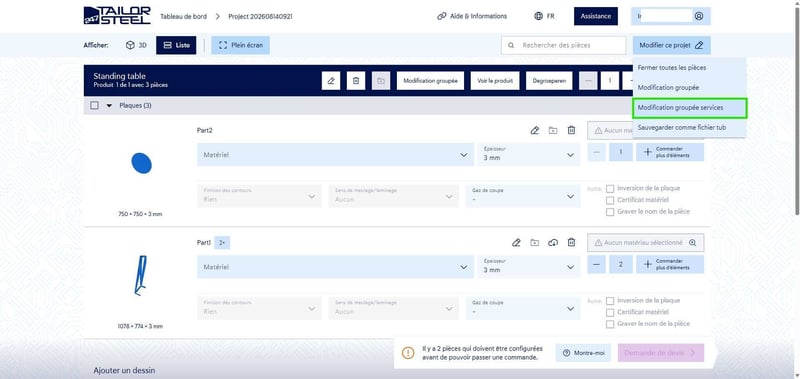The width and height of the screenshot is (800, 379).
Task: Open Part1 Sens de meulage dropdown
Action: 393,308
